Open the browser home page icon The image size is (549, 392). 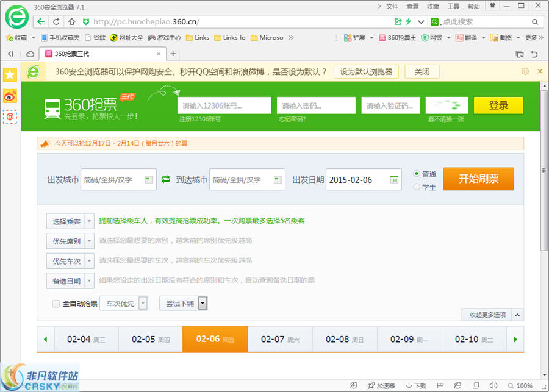[x=71, y=22]
